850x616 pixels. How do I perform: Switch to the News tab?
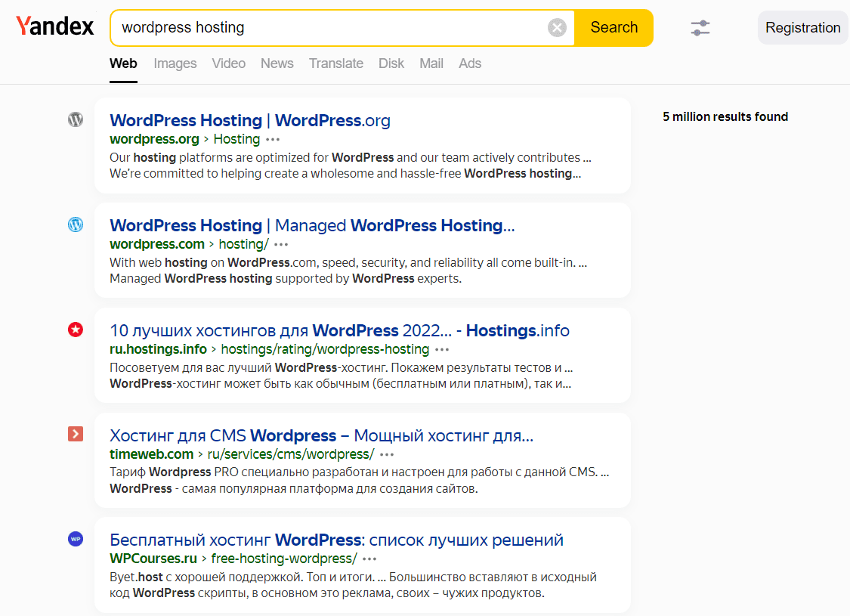click(277, 63)
